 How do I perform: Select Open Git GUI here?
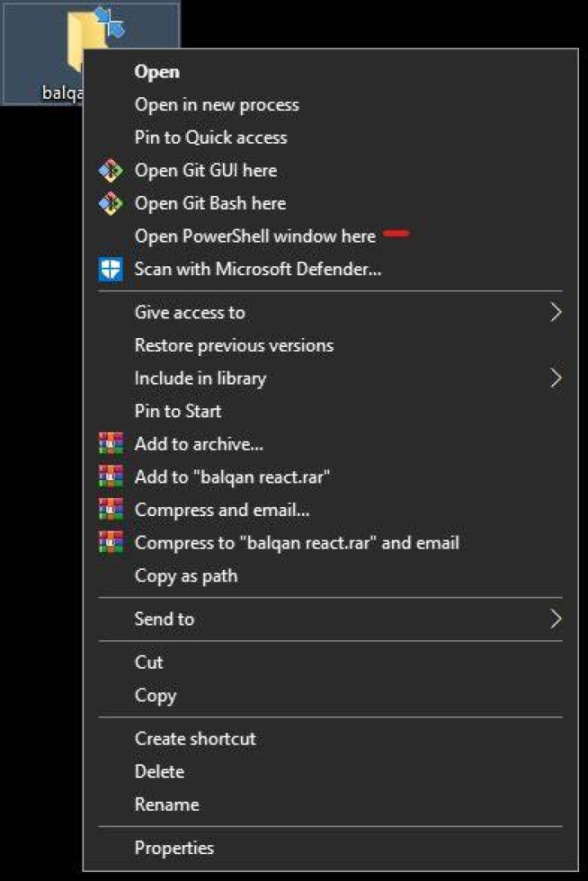point(331,171)
